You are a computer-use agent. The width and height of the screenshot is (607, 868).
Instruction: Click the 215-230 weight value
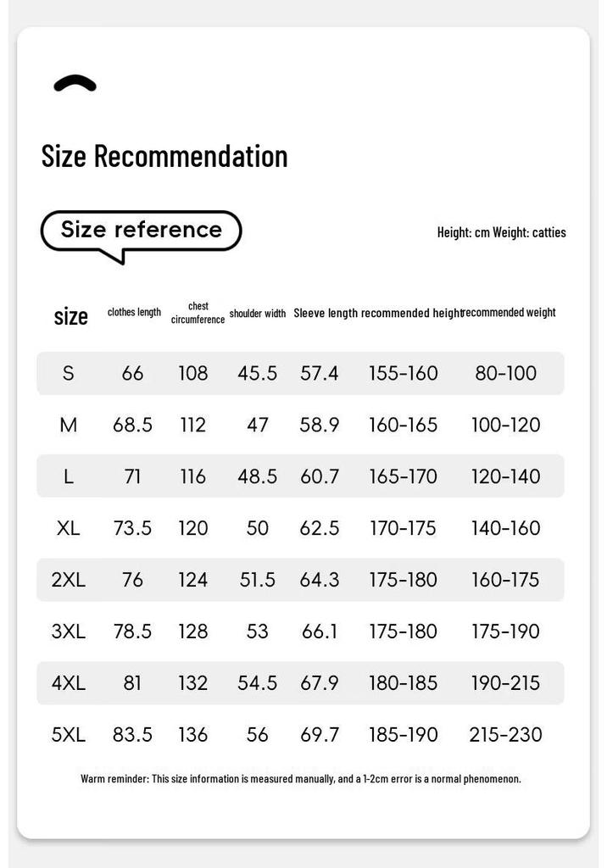tap(505, 735)
